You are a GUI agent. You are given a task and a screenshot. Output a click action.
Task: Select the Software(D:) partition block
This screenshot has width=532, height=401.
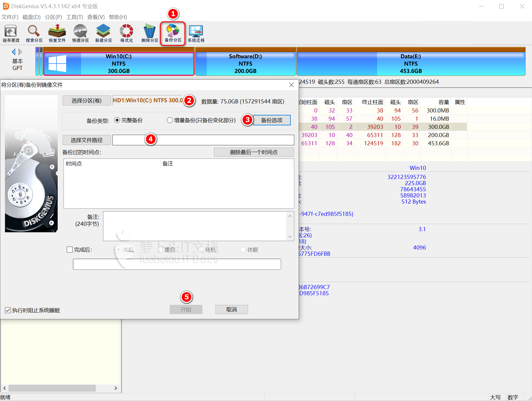pos(245,64)
